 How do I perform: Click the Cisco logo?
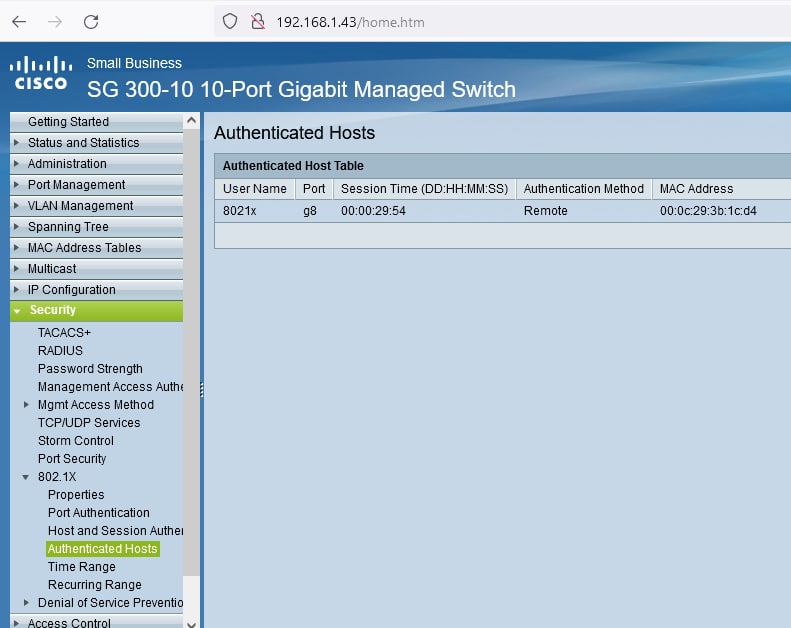coord(40,74)
